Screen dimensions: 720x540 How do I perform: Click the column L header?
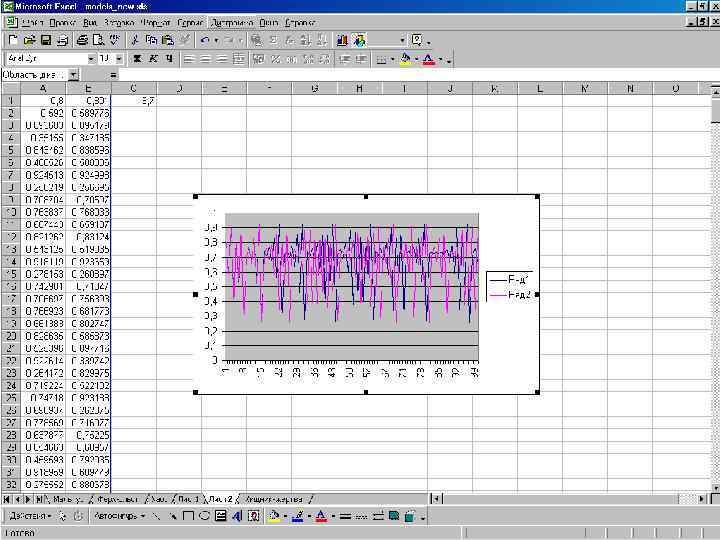[538, 89]
